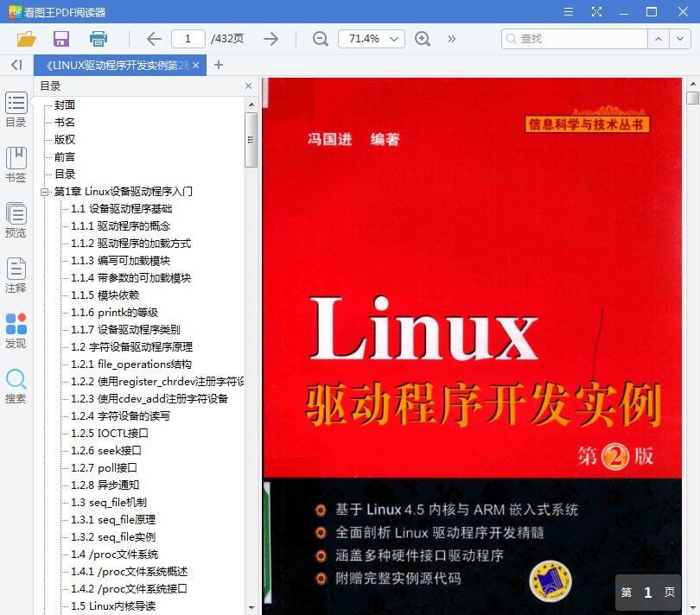This screenshot has width=700, height=615.
Task: Open 1.2.8 异步通知 entry
Action: [x=105, y=485]
